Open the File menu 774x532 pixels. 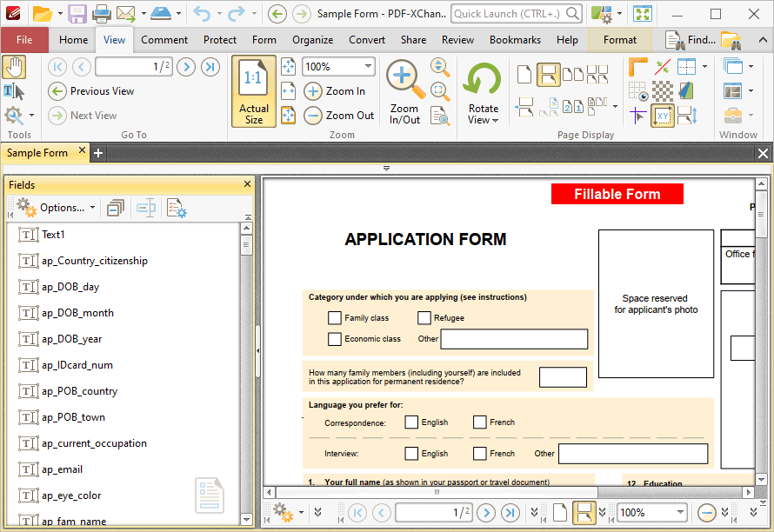(x=24, y=40)
